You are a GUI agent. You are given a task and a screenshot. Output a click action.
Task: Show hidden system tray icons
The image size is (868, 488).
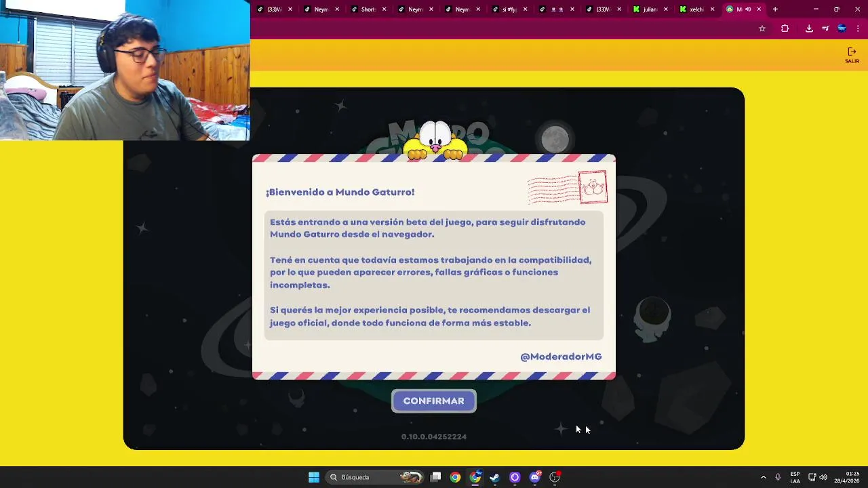point(763,477)
